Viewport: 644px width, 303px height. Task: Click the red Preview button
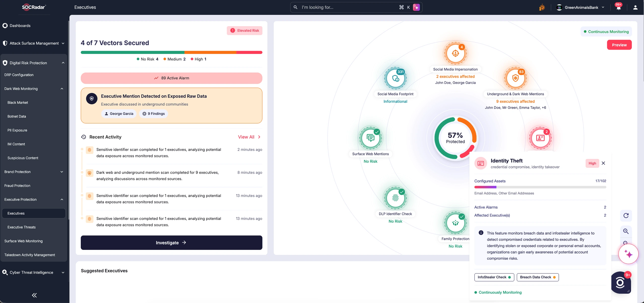point(619,45)
